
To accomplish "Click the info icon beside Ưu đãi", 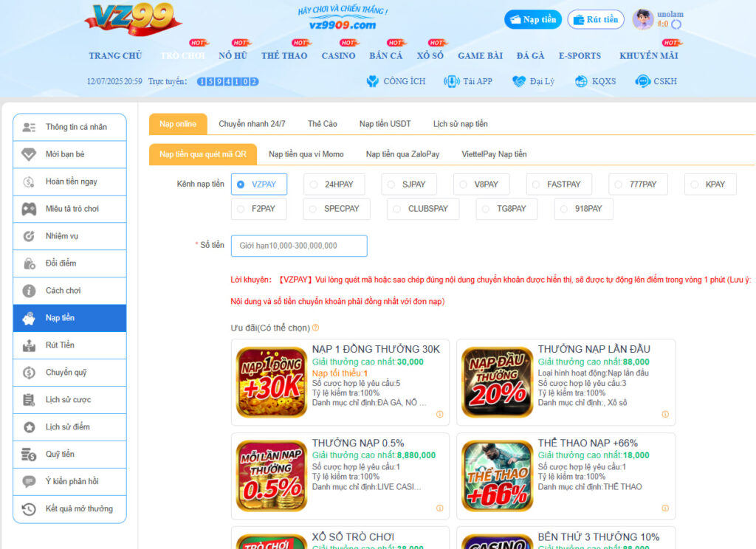I will click(315, 328).
